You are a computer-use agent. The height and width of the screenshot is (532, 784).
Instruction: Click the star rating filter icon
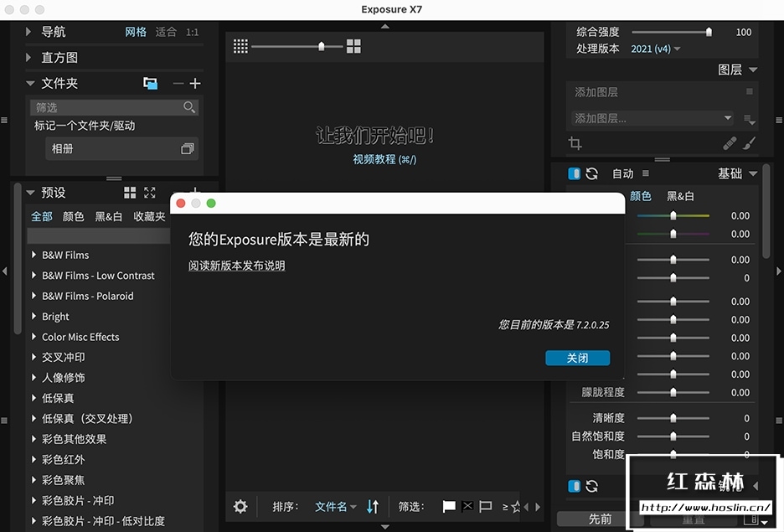[515, 507]
